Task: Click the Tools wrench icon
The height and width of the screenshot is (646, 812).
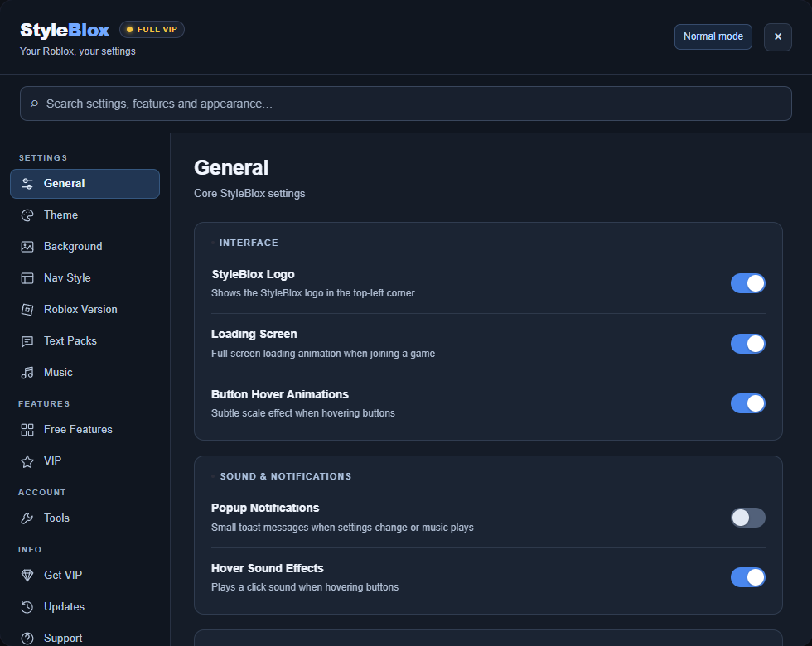Action: pos(27,518)
